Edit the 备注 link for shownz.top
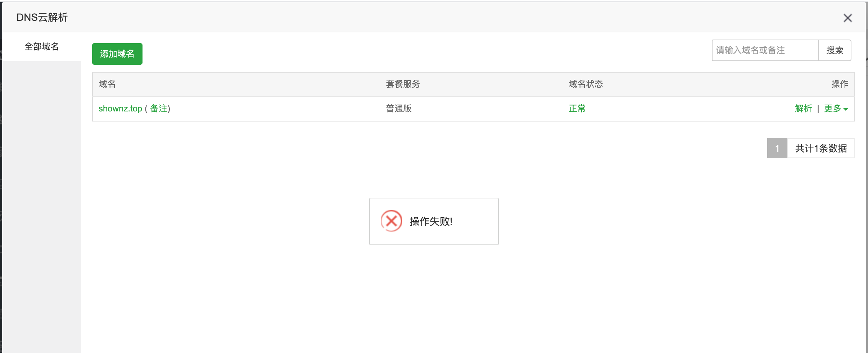The height and width of the screenshot is (353, 868). tap(159, 109)
